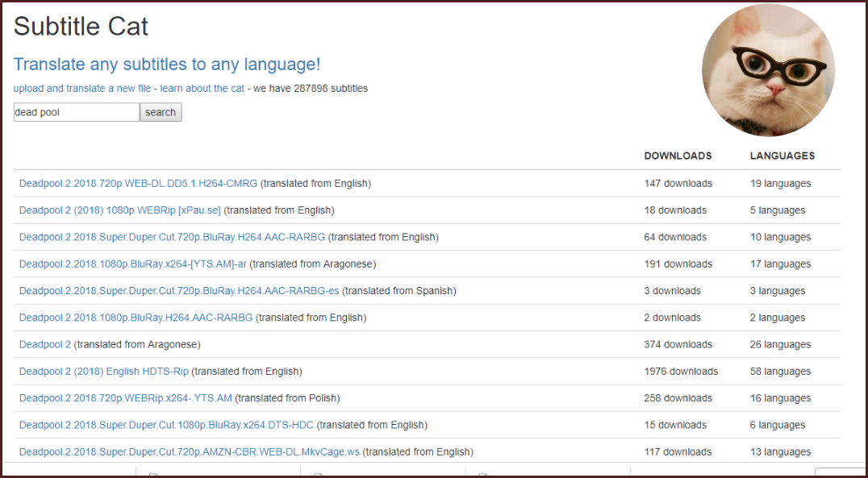
Task: Open the AMZN-CBR.WEB-DL.MkvCage.ws subtitle link
Action: click(x=190, y=452)
